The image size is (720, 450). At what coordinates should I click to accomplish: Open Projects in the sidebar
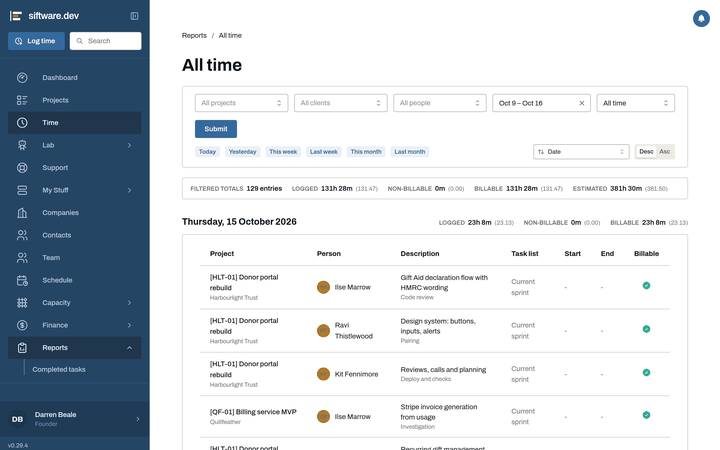[74, 100]
